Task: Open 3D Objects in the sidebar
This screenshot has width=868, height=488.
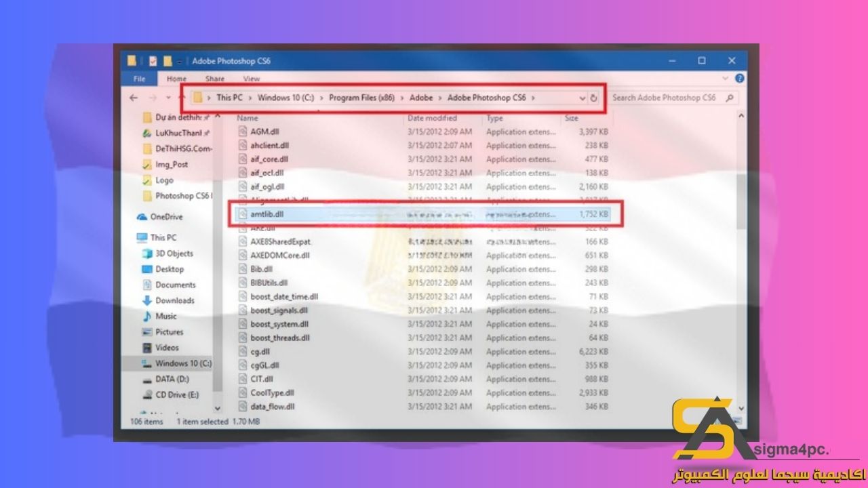Action: click(168, 253)
